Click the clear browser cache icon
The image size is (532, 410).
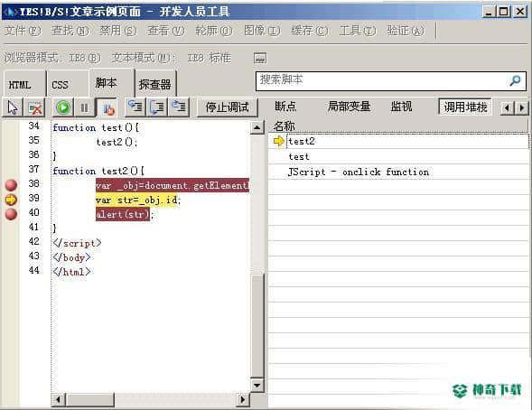pos(35,107)
